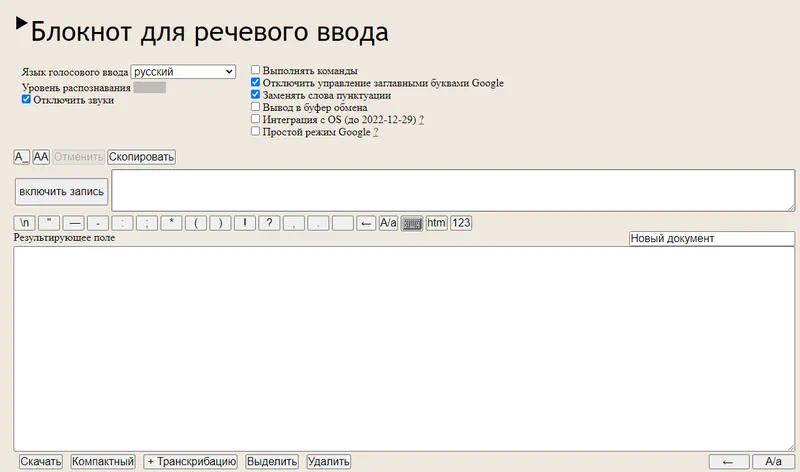Insert an opening parenthesis
The width and height of the screenshot is (800, 472).
(x=196, y=223)
